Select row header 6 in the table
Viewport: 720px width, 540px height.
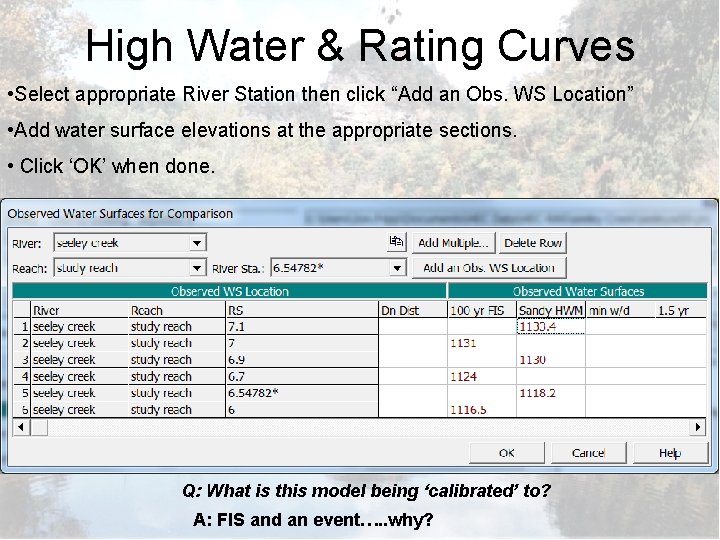point(22,410)
